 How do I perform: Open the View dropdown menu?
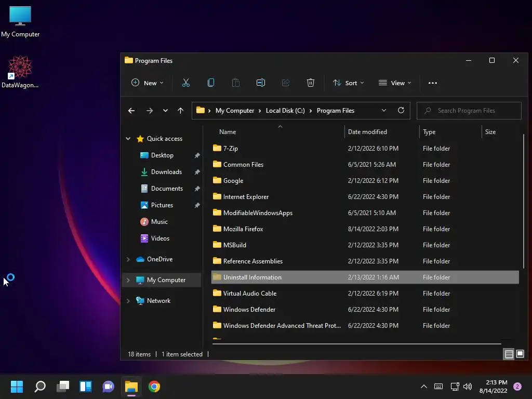395,83
